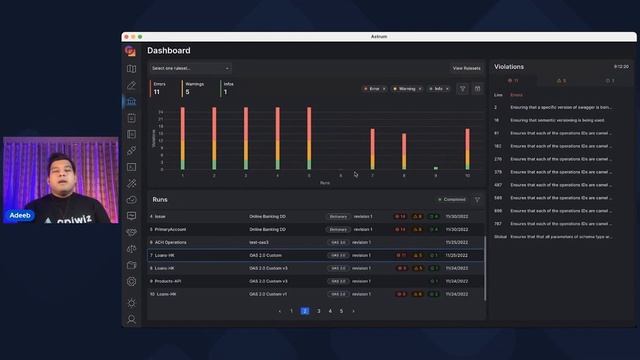The width and height of the screenshot is (640, 360).
Task: Open the panel layout sidebar icon
Action: click(131, 134)
